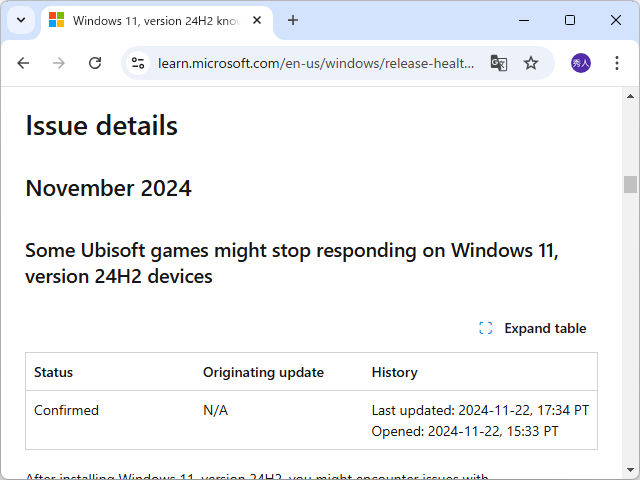
Task: Open the Chrome profile avatar
Action: pos(580,63)
